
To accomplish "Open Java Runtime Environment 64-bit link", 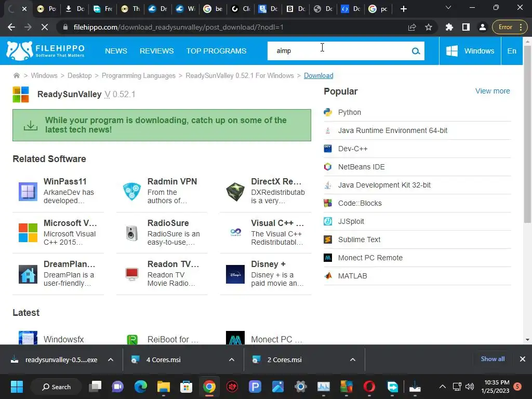I will (393, 130).
